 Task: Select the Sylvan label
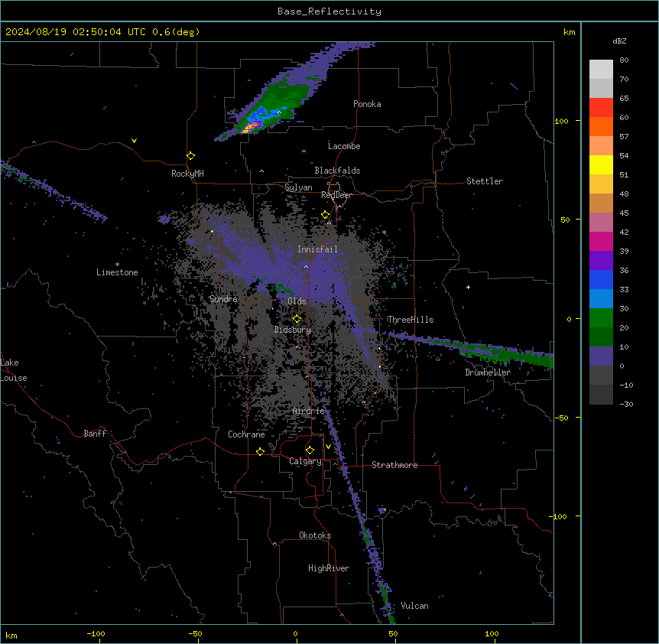[298, 187]
